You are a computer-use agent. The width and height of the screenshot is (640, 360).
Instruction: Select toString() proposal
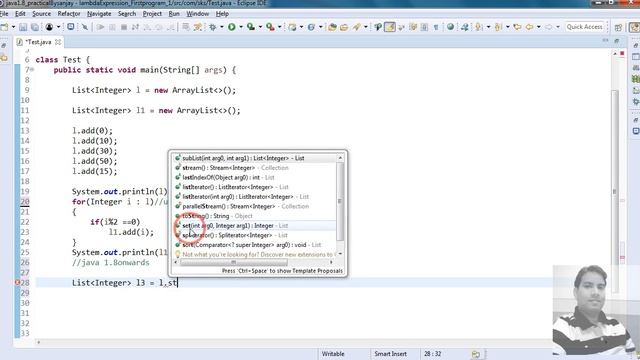click(255, 216)
